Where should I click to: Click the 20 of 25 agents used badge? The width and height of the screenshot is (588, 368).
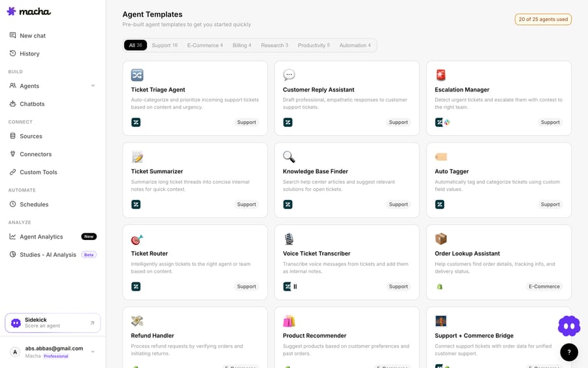543,19
